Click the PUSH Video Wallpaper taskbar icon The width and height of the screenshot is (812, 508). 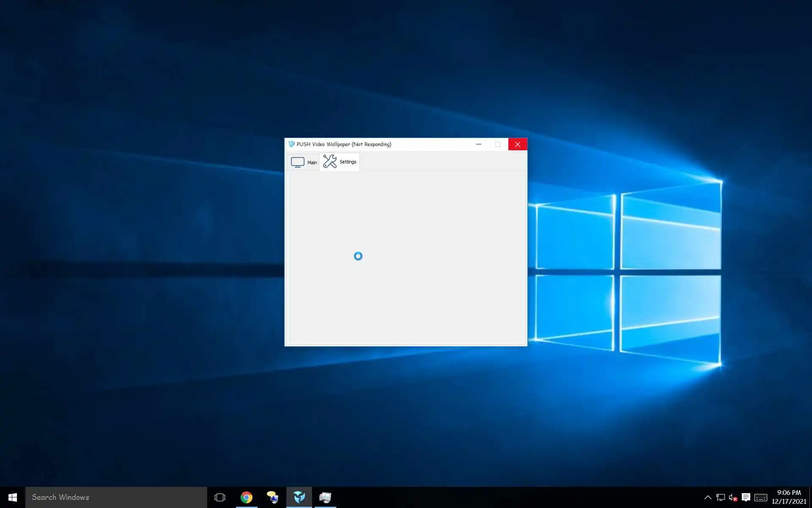pos(299,497)
